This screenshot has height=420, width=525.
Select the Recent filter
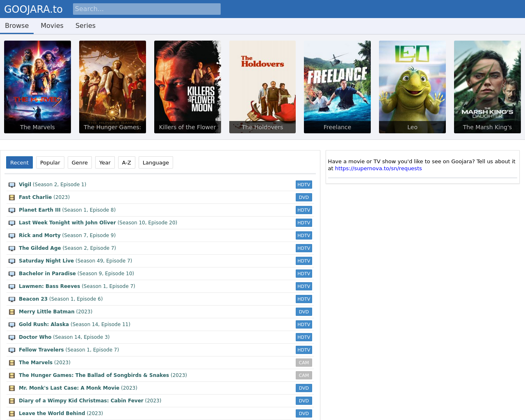19,162
